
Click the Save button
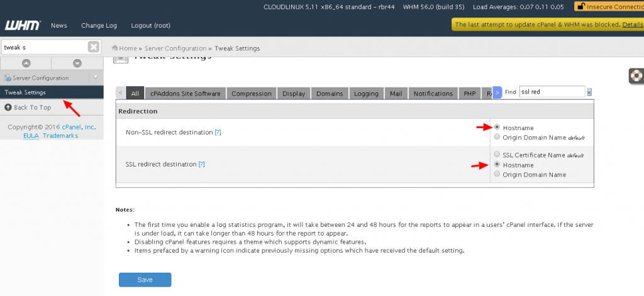pyautogui.click(x=145, y=280)
